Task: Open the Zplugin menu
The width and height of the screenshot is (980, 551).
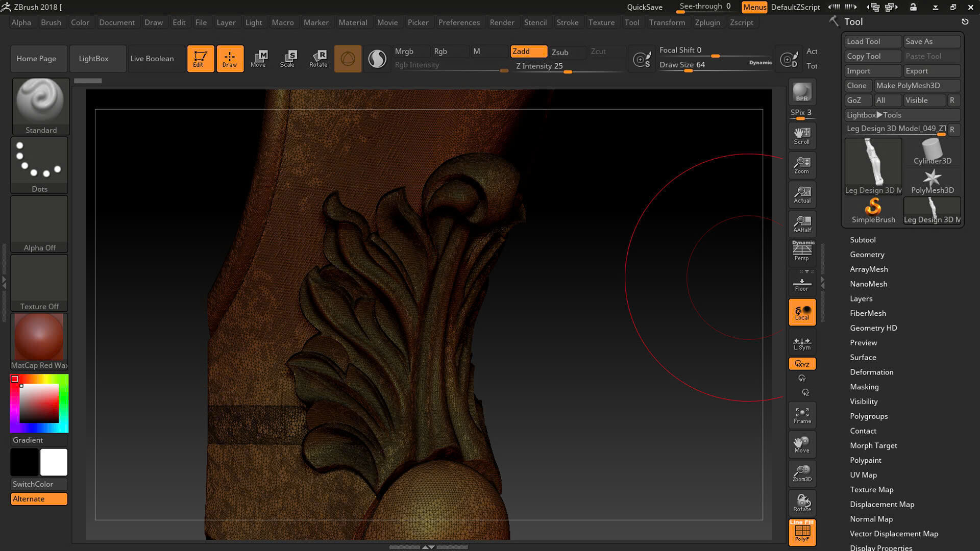Action: pos(707,22)
